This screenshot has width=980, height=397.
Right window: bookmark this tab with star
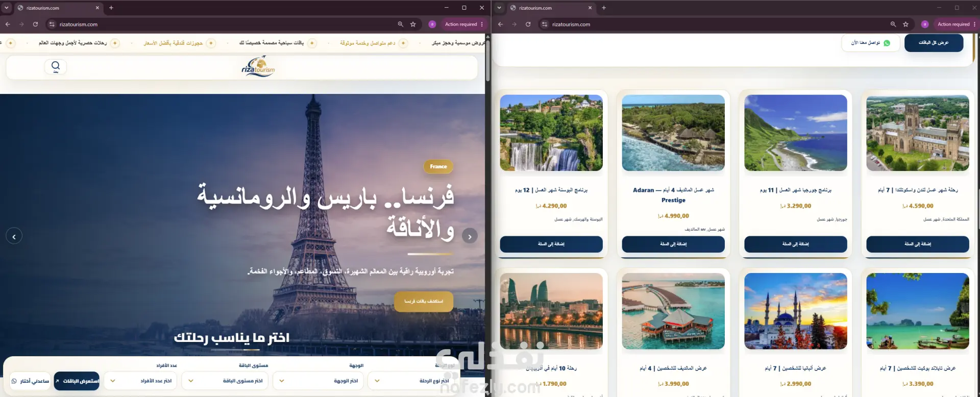coord(905,24)
